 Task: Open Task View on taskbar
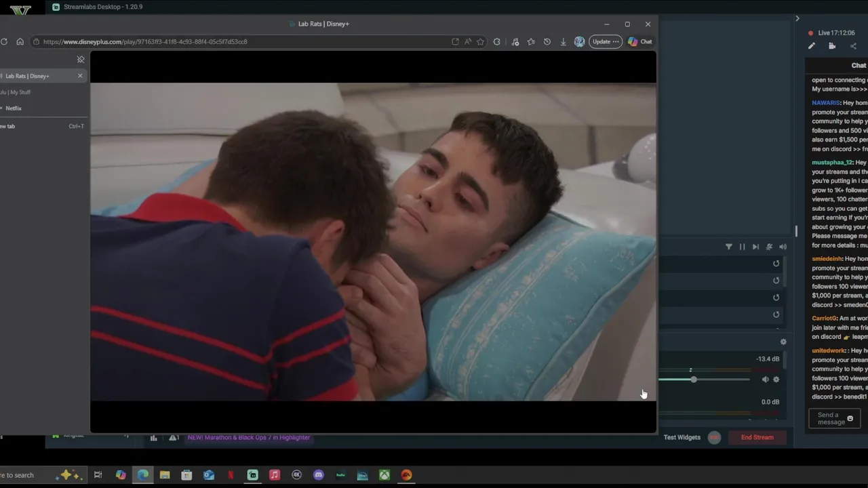tap(98, 475)
